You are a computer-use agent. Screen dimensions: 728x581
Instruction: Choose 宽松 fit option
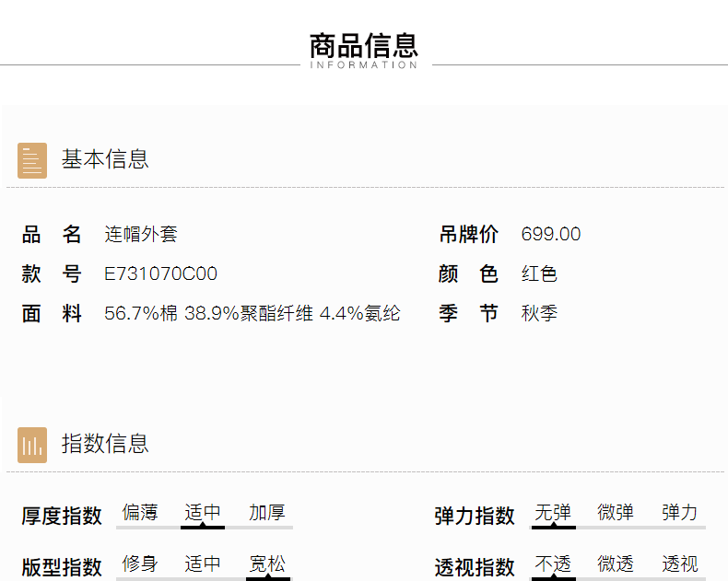267,564
